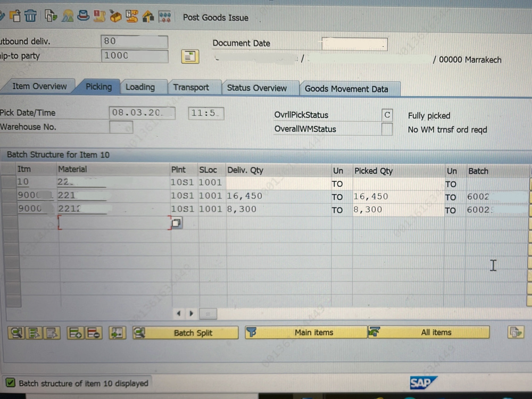Viewport: 532px width, 399px height.
Task: Click SLoc 1001 in item 10 row
Action: pyautogui.click(x=210, y=182)
